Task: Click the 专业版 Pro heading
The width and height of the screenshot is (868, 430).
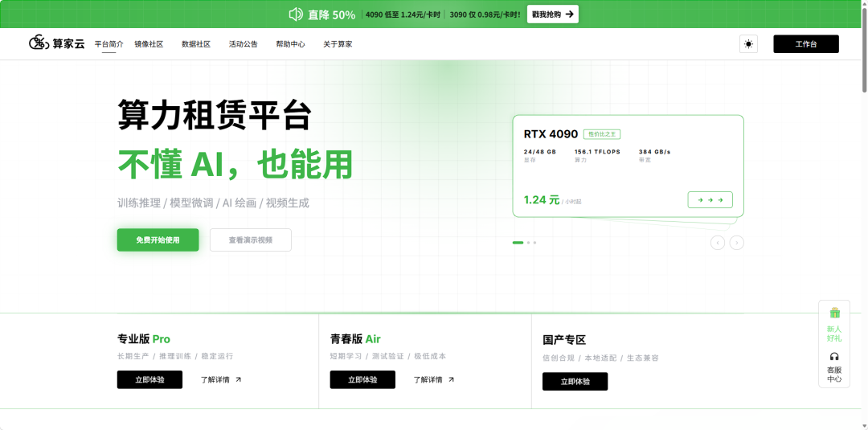Action: click(x=143, y=338)
